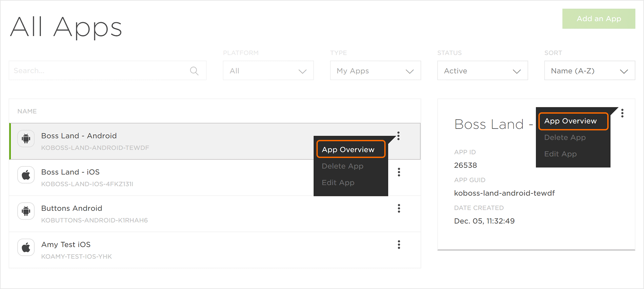Open the Status dropdown showing Active

click(482, 71)
